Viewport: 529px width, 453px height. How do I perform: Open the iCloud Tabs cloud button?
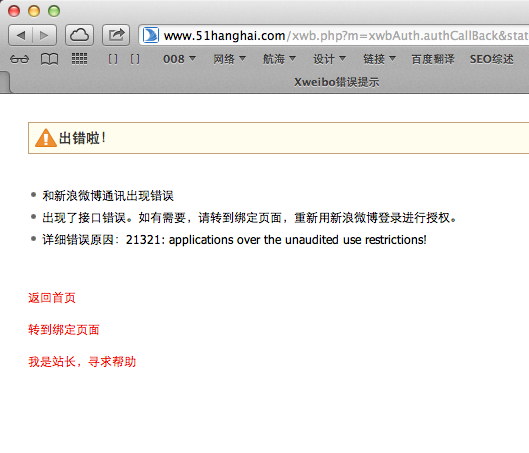pos(79,35)
